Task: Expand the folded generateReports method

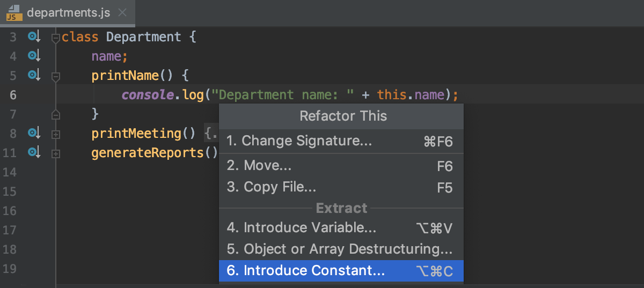Action: [55, 153]
